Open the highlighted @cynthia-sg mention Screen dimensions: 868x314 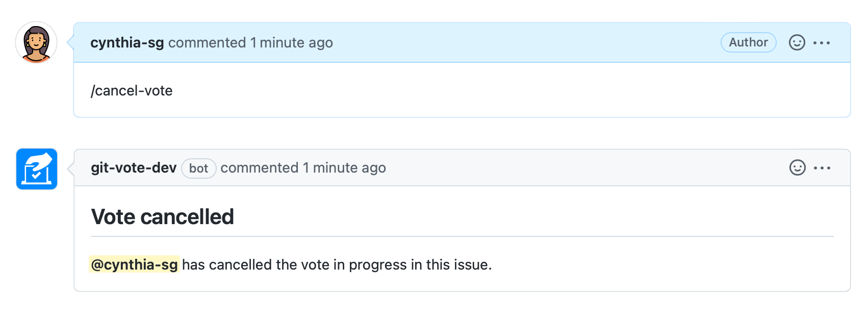[x=134, y=264]
